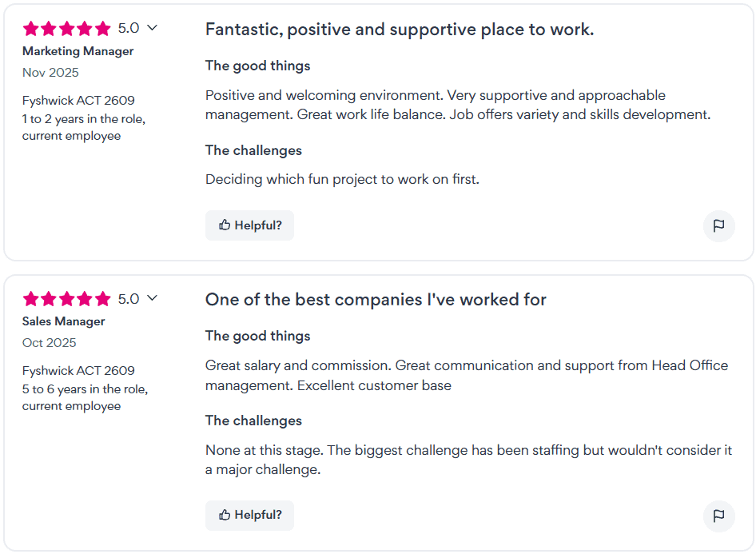
Task: Click thumbs-up icon on Marketing Manager review
Action: click(225, 225)
